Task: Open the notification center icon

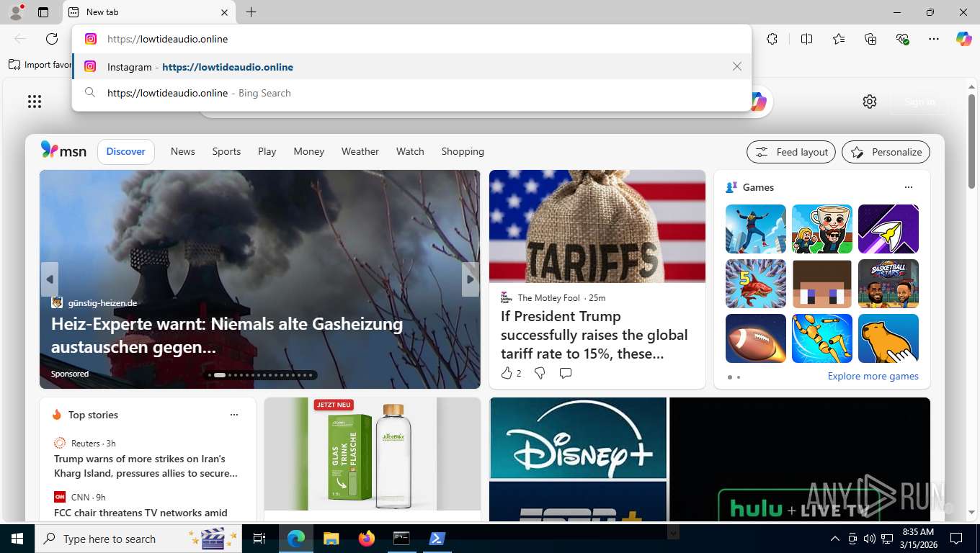Action: 956,539
